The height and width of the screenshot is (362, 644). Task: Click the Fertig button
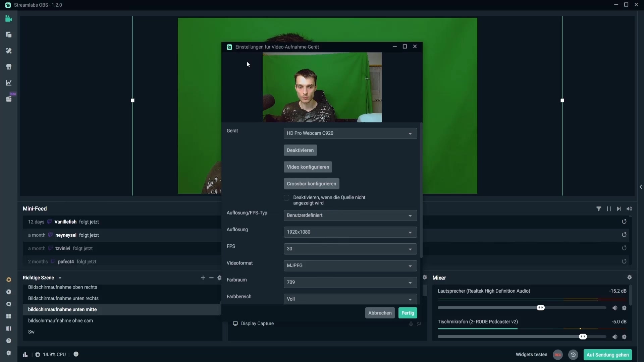tap(408, 313)
